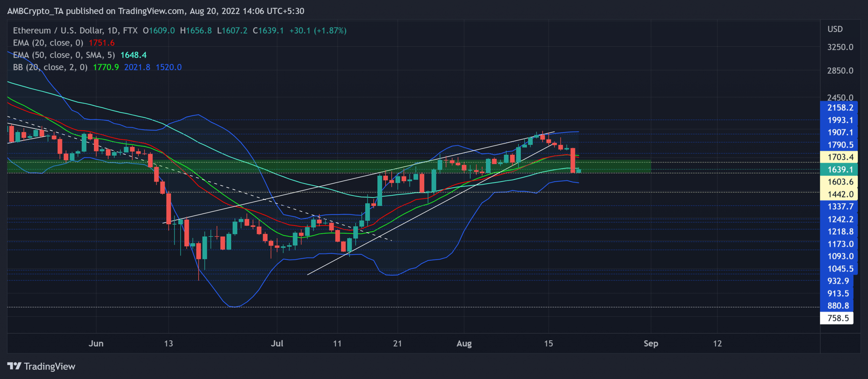Click the 1442.0 yellow price label
Image resolution: width=868 pixels, height=379 pixels.
(839, 194)
